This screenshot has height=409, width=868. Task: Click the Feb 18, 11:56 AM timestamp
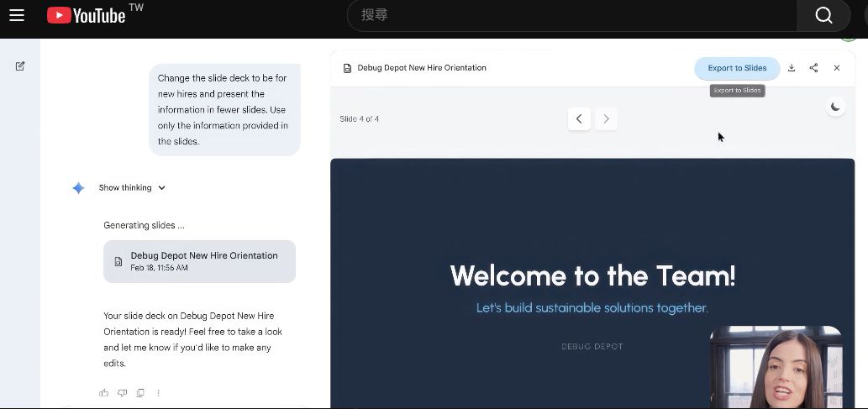[x=160, y=268]
